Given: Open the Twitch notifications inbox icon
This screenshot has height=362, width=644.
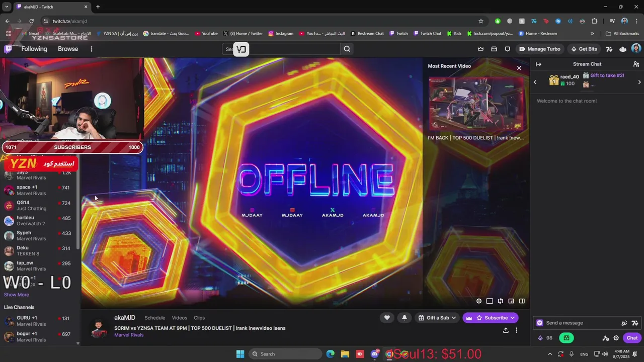Looking at the screenshot, I should click(494, 49).
